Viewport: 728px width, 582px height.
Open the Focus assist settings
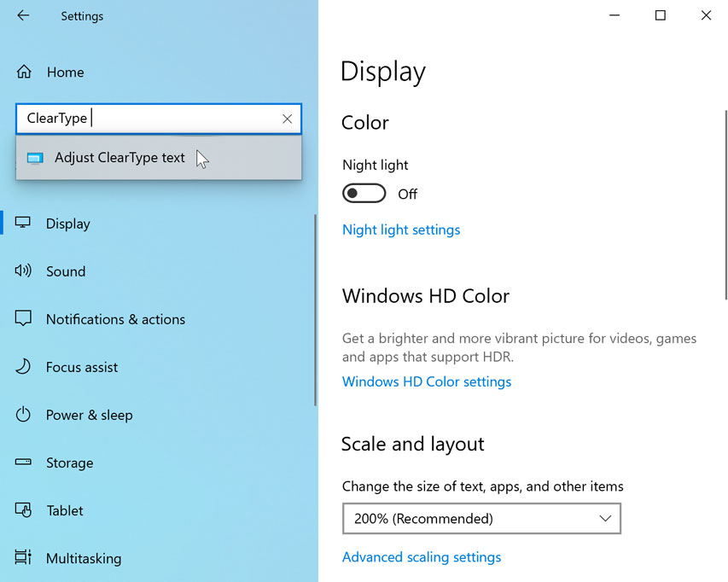click(x=80, y=367)
